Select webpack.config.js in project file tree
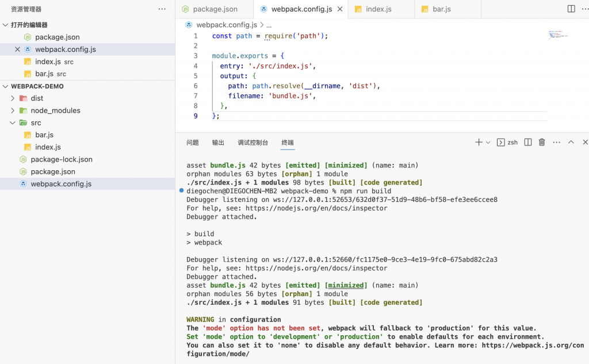Screen dimensions: 589x364 coord(87,183)
